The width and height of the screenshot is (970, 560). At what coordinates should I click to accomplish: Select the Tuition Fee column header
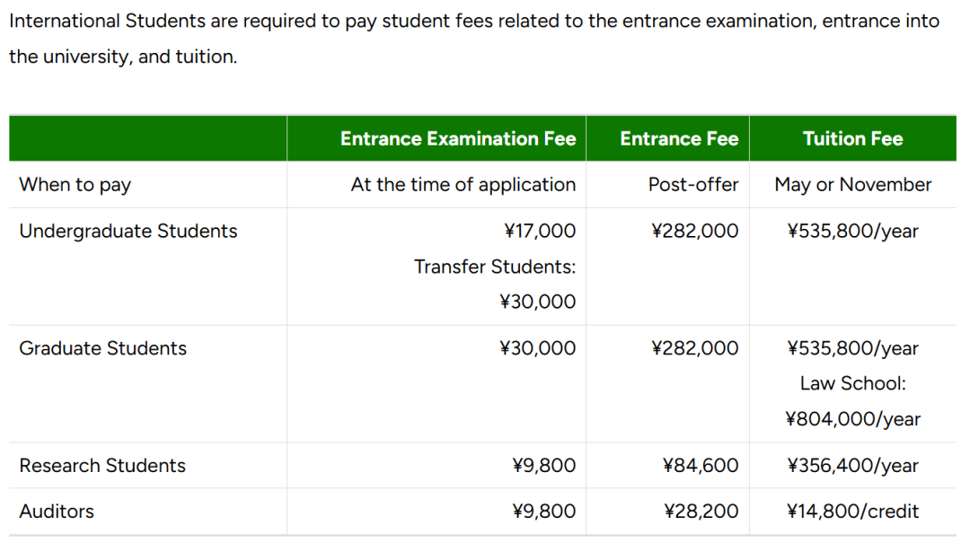coord(852,139)
